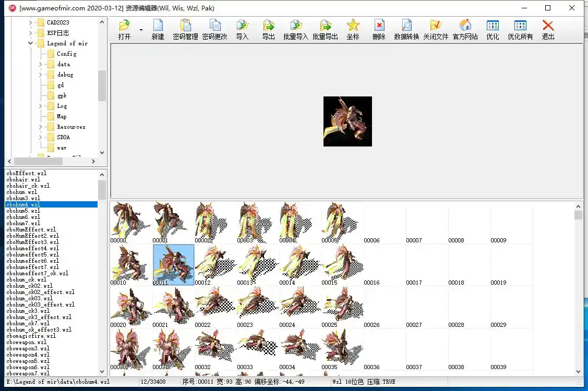Click the 批量导出 batch export icon
The height and width of the screenshot is (391, 588).
[325, 29]
